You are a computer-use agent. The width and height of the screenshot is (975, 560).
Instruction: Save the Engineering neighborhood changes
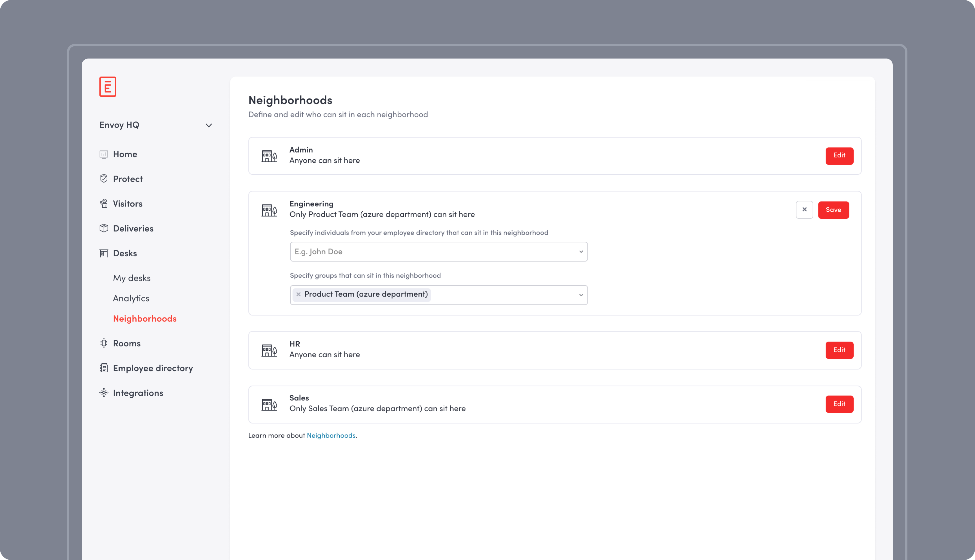(x=833, y=210)
